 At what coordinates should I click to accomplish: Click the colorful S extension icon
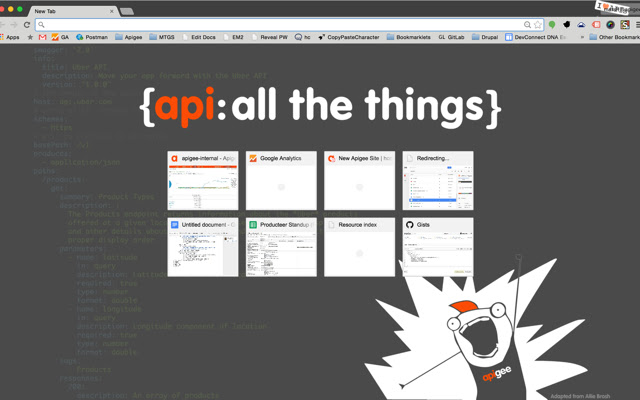[x=625, y=25]
